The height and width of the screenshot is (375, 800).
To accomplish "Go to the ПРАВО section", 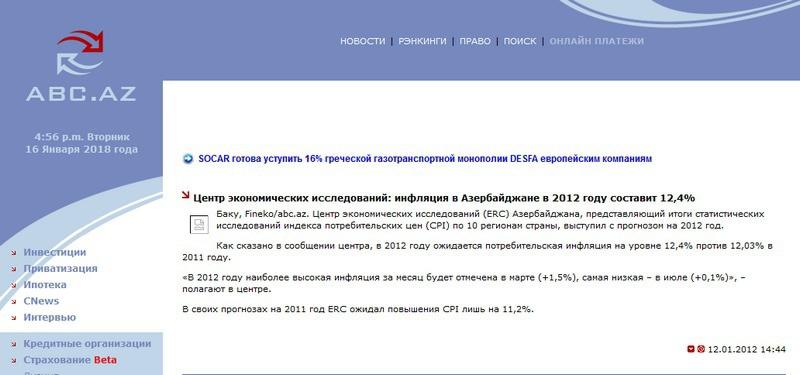I will (475, 41).
